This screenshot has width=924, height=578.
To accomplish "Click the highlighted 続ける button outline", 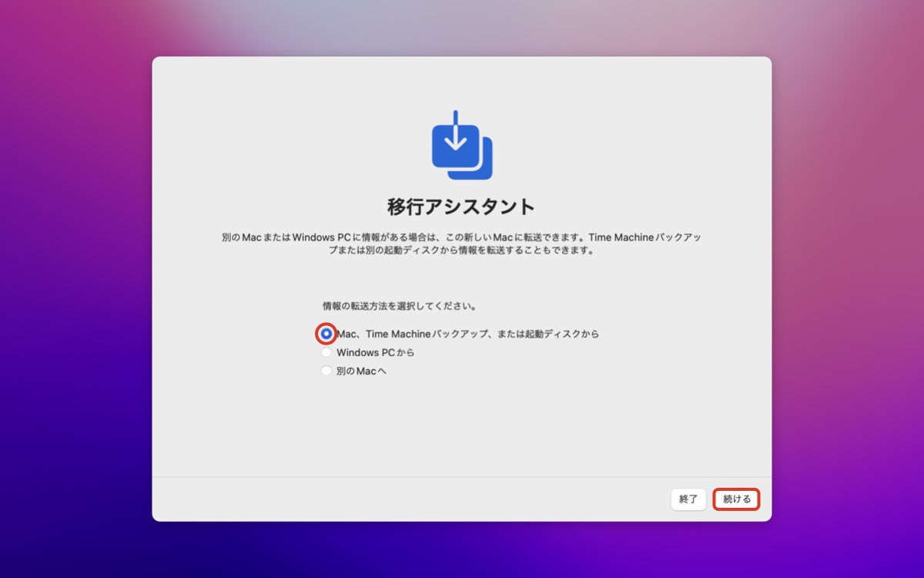I will [735, 499].
